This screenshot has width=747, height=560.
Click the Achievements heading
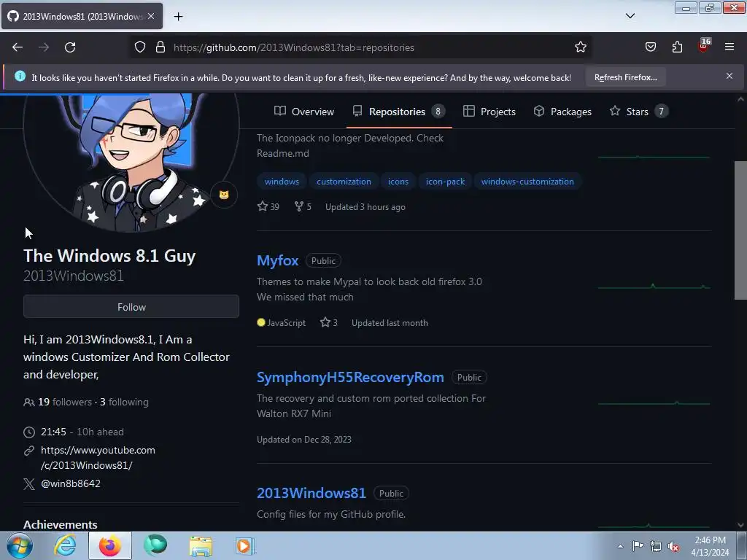click(x=61, y=524)
